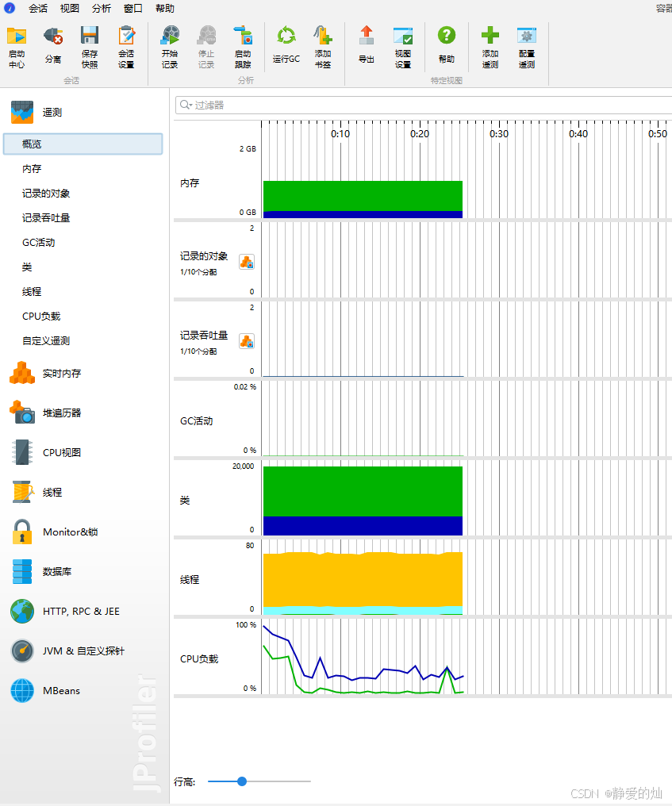Viewport: 672px width, 806px height.
Task: Open the 线程 threads section with spool icon
Action: [36, 492]
